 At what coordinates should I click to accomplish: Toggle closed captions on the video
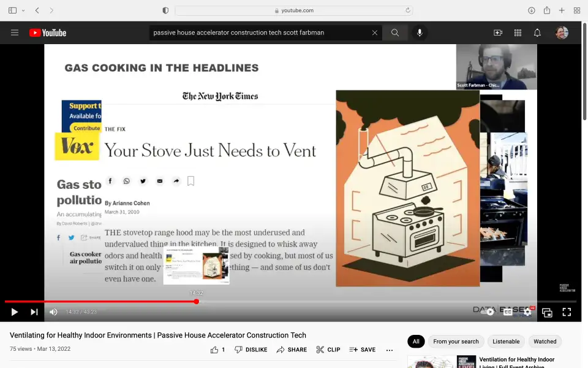(508, 312)
